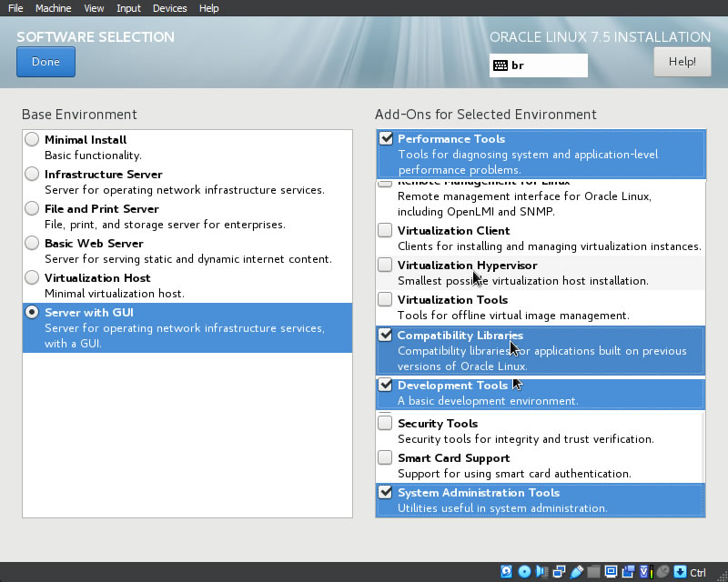The width and height of the screenshot is (728, 582).
Task: Open the Devices menu
Action: pos(170,8)
